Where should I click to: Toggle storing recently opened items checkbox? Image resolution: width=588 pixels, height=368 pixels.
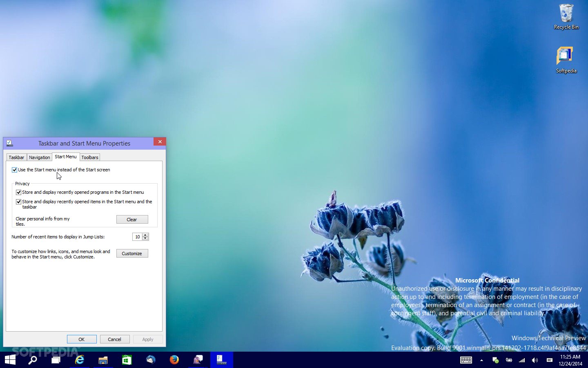click(18, 202)
